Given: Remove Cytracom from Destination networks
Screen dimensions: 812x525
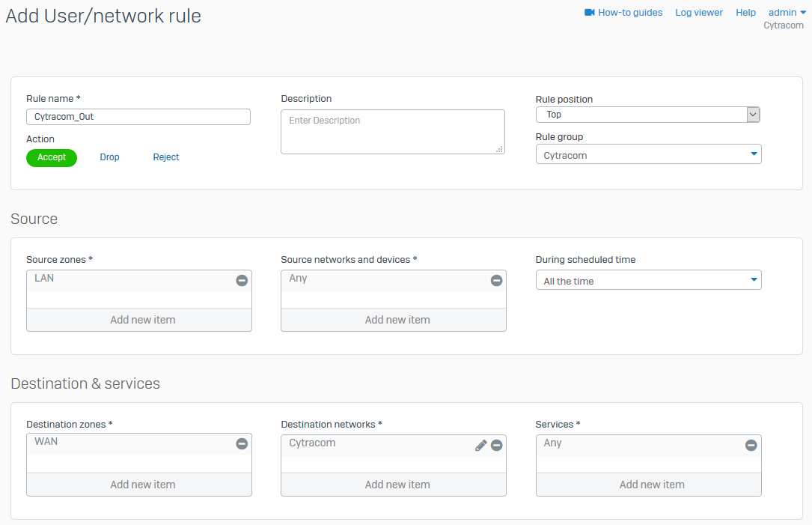Looking at the screenshot, I should click(x=497, y=445).
